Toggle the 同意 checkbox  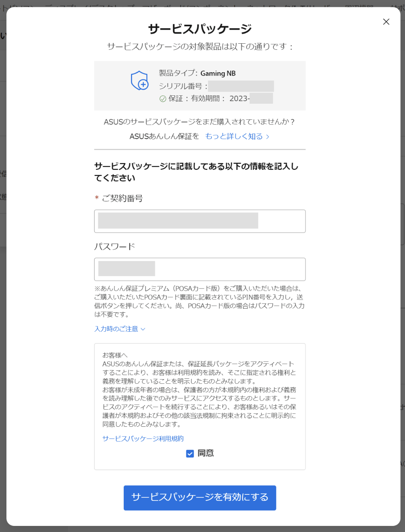click(190, 453)
